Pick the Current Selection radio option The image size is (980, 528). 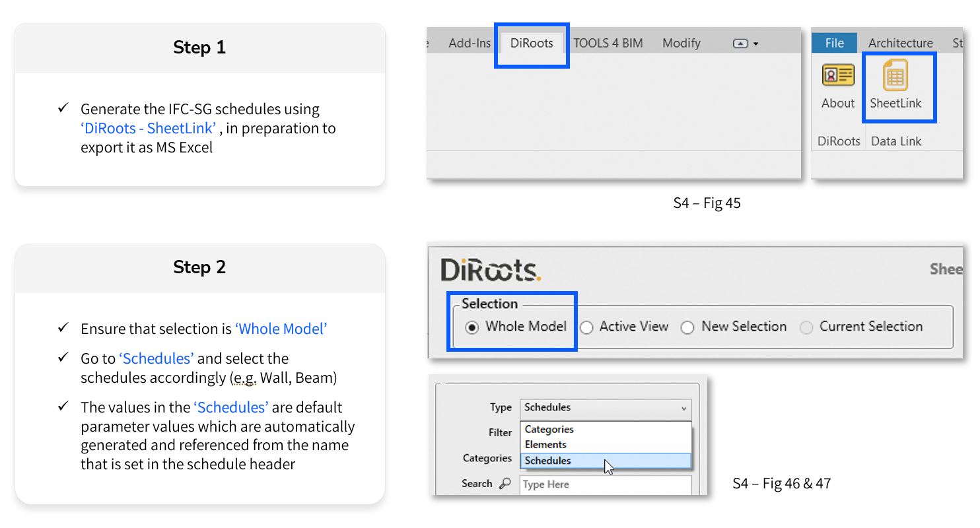806,327
